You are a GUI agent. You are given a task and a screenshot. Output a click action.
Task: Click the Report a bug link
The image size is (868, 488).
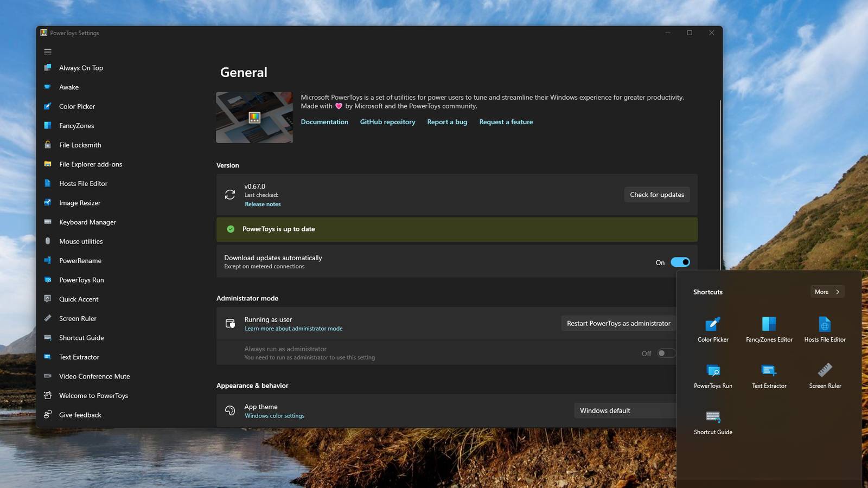[447, 122]
